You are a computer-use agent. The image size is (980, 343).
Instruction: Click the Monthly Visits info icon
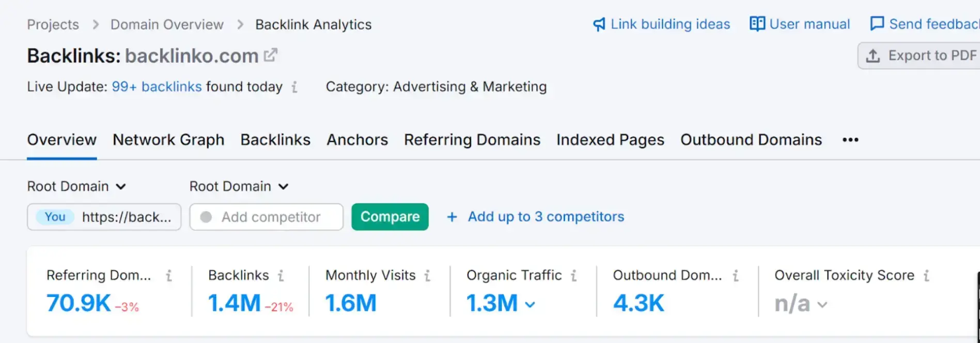(428, 276)
